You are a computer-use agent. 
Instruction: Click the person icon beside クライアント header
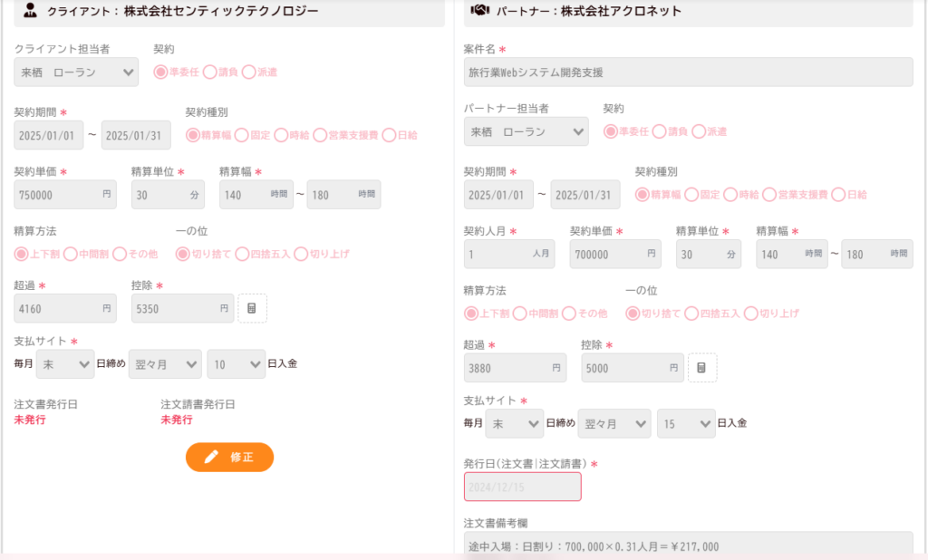(x=31, y=11)
